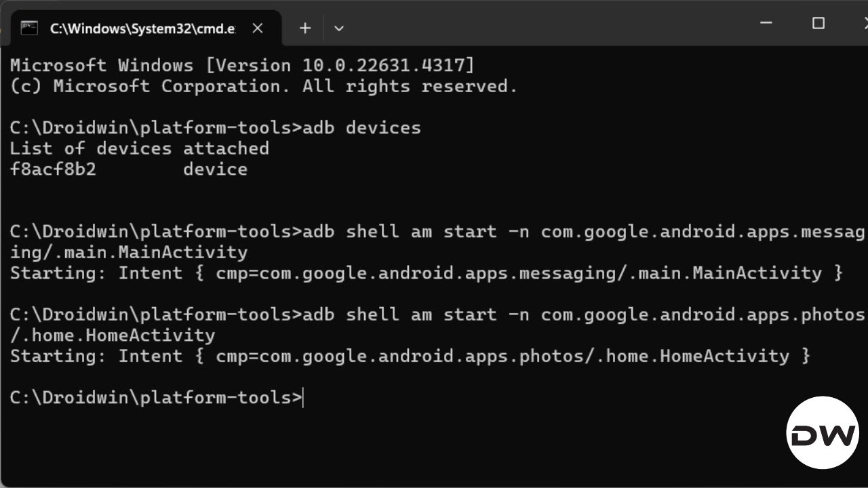Click the cmd.exe terminal tab icon
The image size is (868, 488).
point(29,28)
